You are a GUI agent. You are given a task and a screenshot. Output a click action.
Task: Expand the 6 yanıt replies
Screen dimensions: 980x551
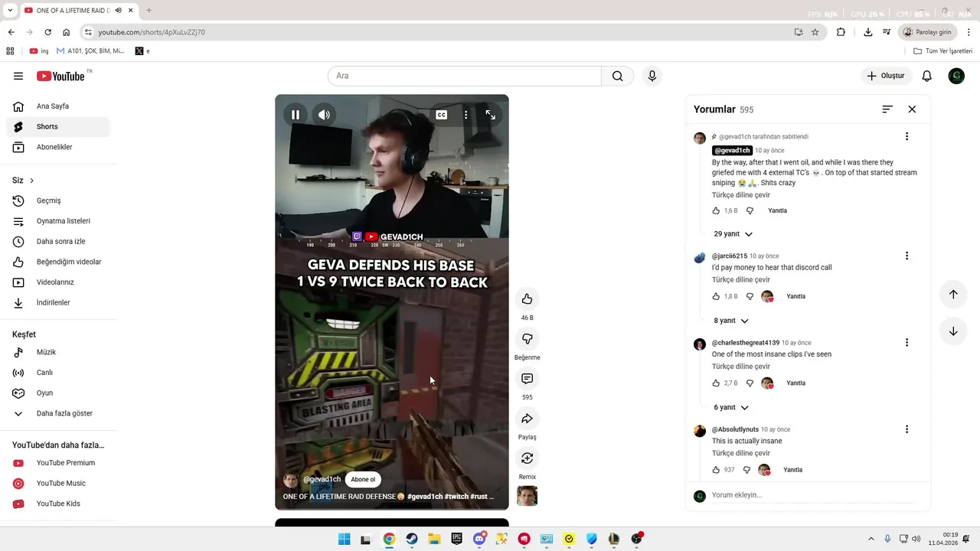click(x=731, y=408)
